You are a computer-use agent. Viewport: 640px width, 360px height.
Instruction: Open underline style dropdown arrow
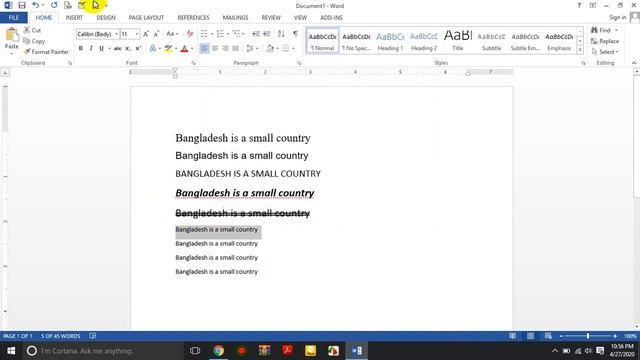[109, 49]
